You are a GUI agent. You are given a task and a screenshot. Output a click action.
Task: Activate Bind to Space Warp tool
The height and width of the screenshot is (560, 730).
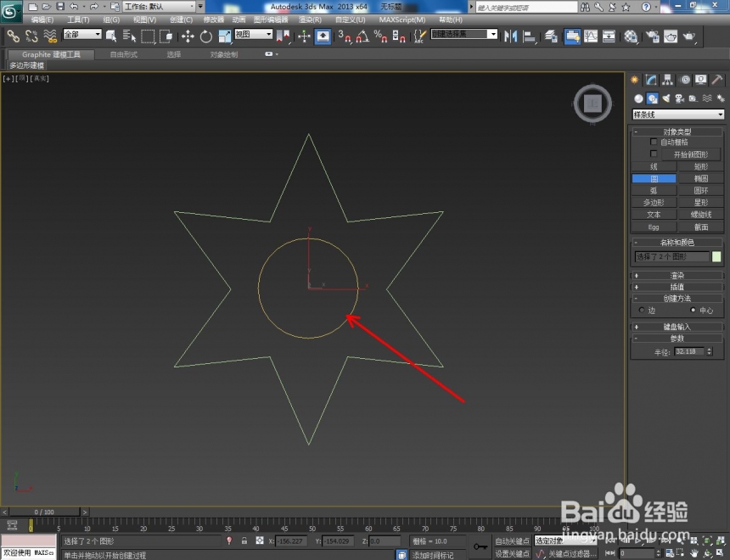(x=50, y=36)
